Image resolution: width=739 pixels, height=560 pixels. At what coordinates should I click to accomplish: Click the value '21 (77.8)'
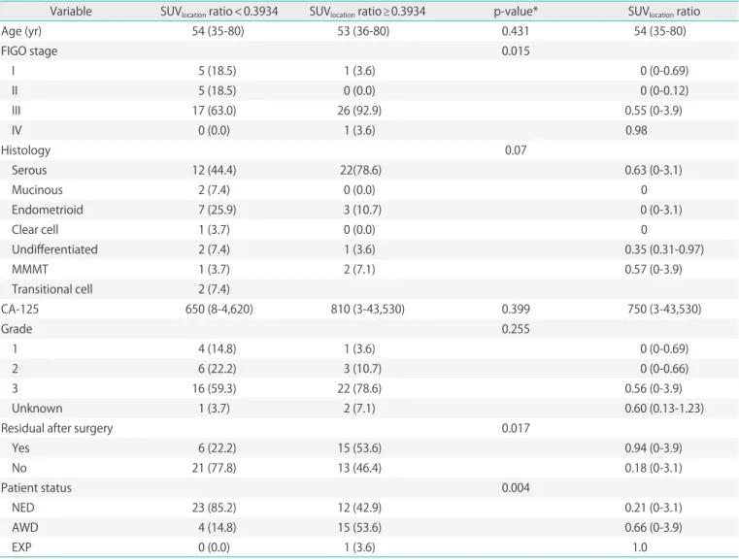pos(214,468)
